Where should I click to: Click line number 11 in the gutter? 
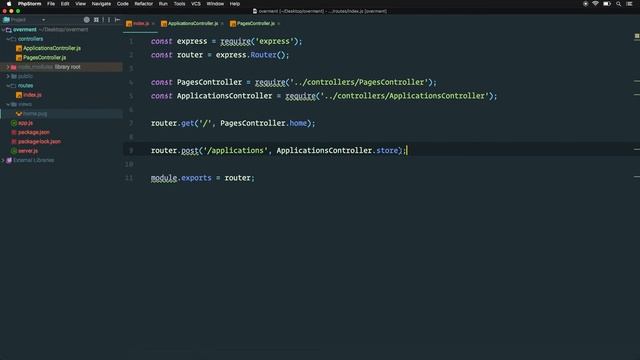coord(129,178)
